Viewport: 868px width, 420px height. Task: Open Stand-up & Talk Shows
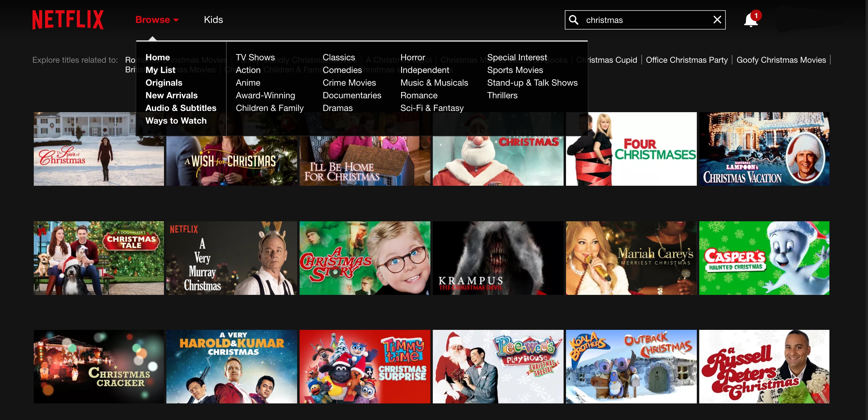[x=532, y=83]
